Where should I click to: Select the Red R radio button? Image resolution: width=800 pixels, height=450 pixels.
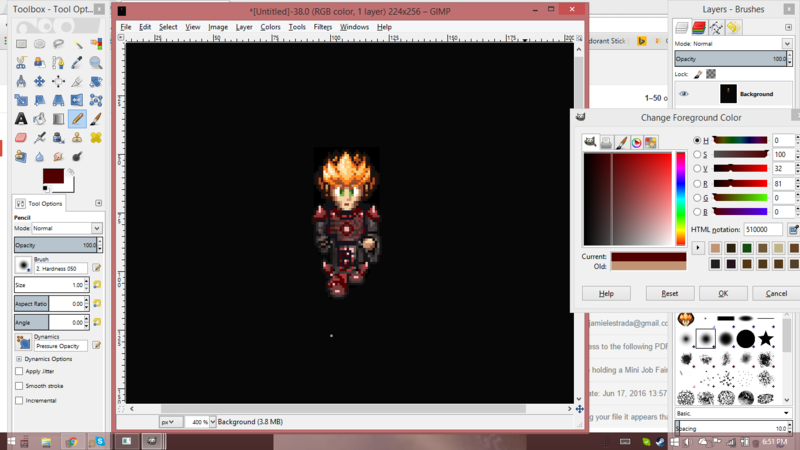click(x=697, y=183)
